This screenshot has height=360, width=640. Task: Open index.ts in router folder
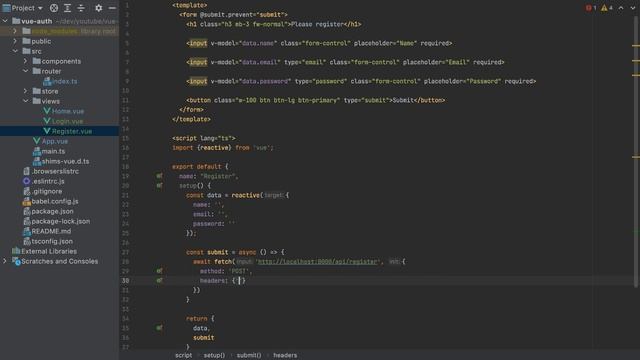pyautogui.click(x=64, y=81)
